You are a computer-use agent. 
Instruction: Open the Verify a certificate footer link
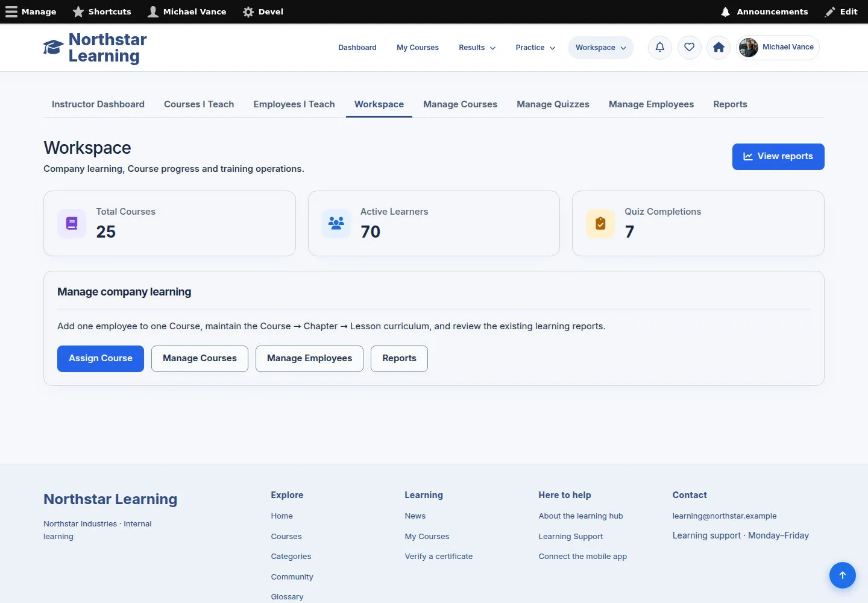(439, 557)
